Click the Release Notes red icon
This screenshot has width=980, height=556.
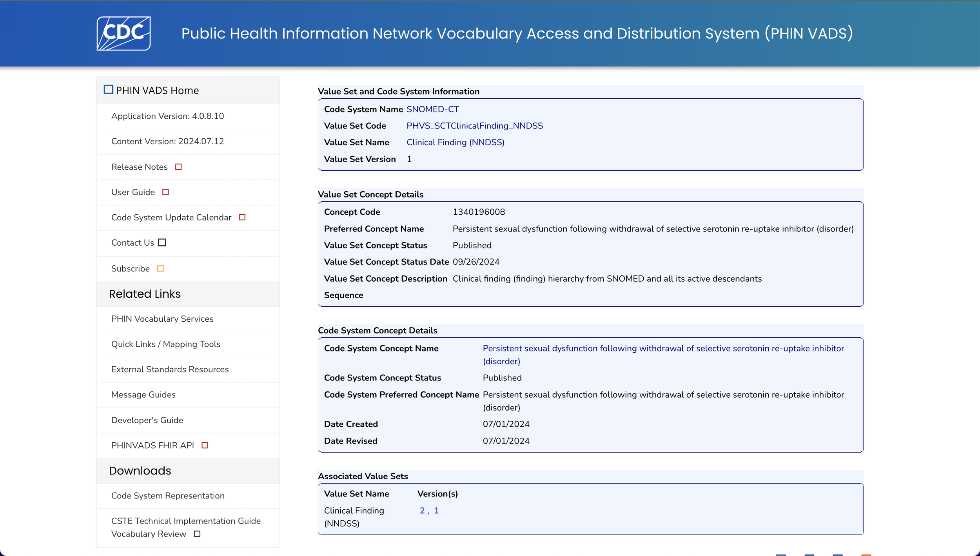pyautogui.click(x=178, y=167)
